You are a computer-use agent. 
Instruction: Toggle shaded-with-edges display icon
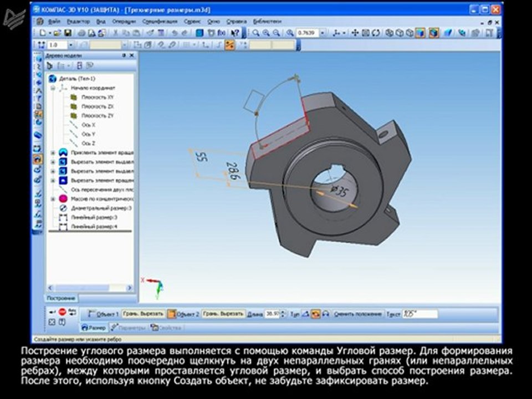pyautogui.click(x=433, y=33)
